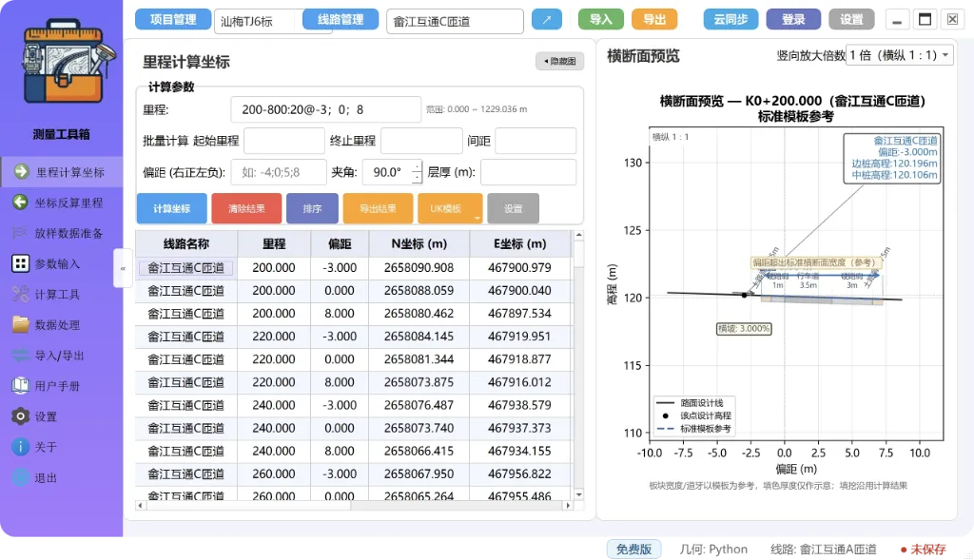The image size is (974, 560).
Task: Click the gray 设置 button beside UK模板
Action: 513,208
